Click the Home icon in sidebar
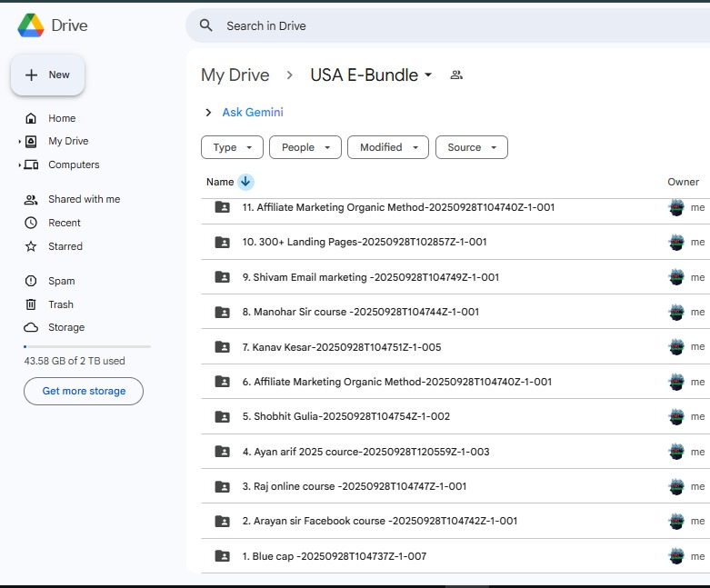 (x=31, y=118)
